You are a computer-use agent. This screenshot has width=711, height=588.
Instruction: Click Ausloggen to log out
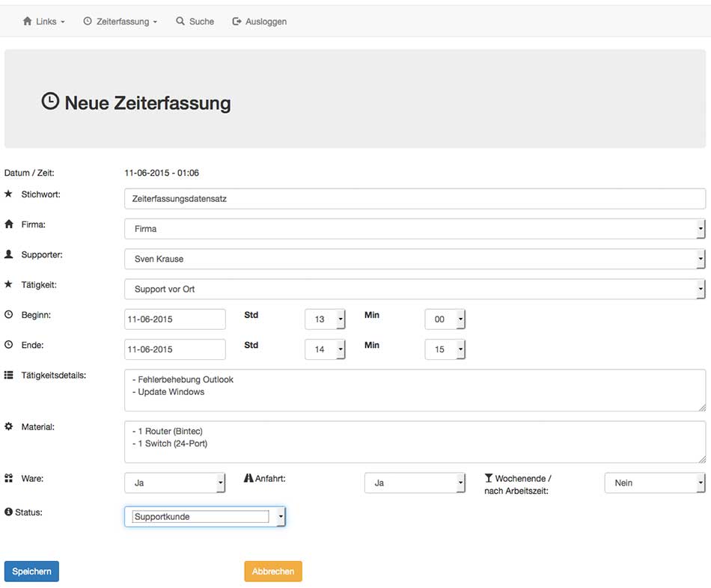point(260,21)
